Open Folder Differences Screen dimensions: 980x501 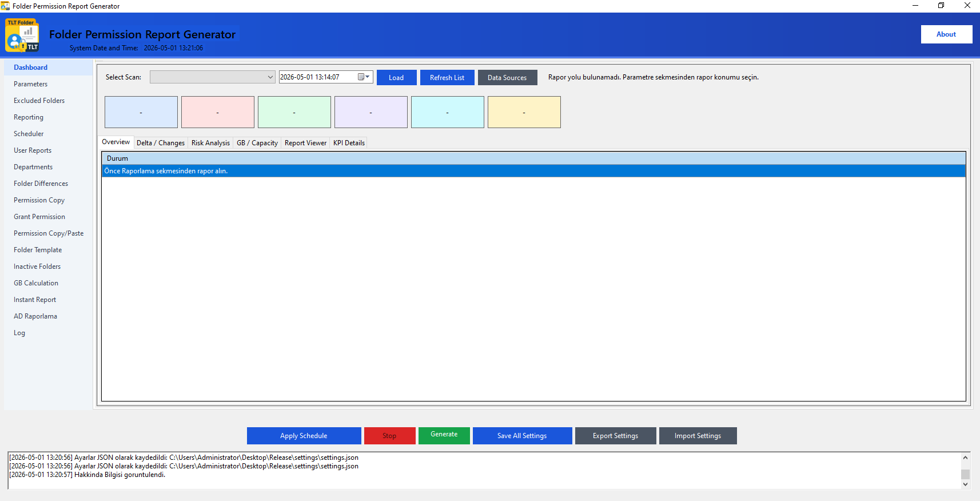point(48,184)
